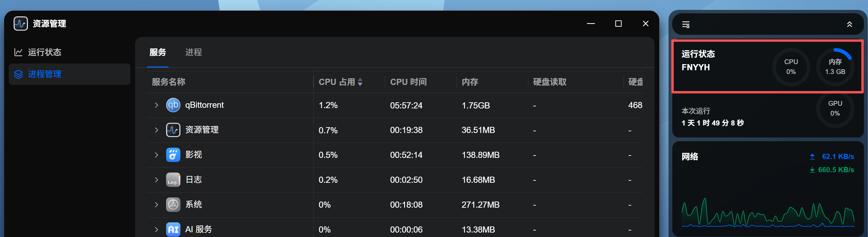Click the qBittorrent service name
Screen dimensions: 868x237
(204, 105)
